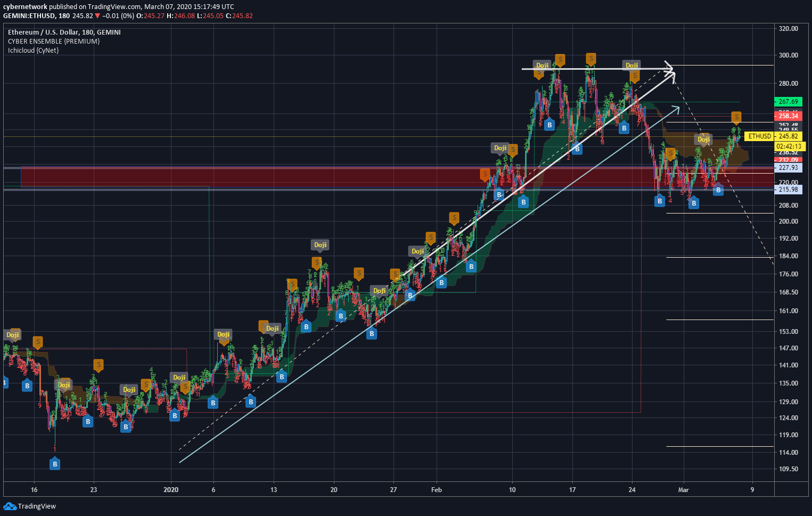Click the 109.50 price axis label
Screen dimensions: 812x516
point(788,469)
